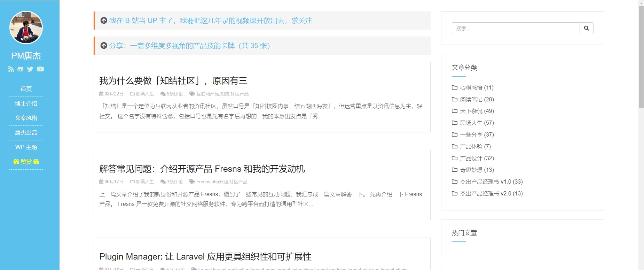Open the 心得感悟 (11) category
This screenshot has height=270, width=644.
click(x=477, y=87)
